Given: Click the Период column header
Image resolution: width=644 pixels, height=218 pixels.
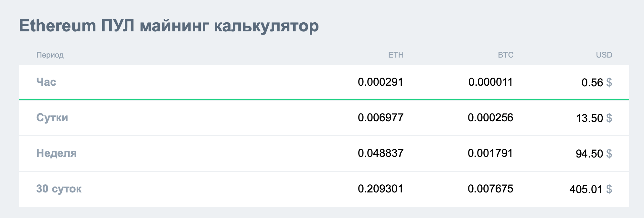Looking at the screenshot, I should pos(50,55).
